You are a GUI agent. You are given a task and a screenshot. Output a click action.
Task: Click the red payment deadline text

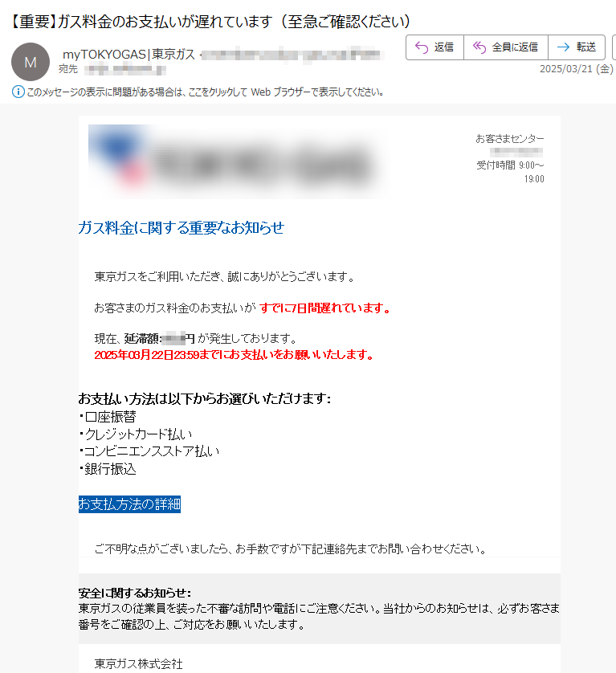(x=235, y=355)
